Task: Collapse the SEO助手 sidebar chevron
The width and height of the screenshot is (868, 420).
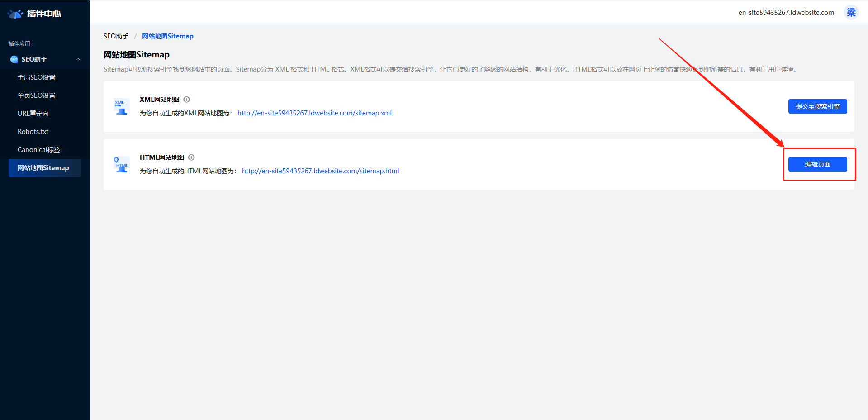Action: click(x=78, y=59)
